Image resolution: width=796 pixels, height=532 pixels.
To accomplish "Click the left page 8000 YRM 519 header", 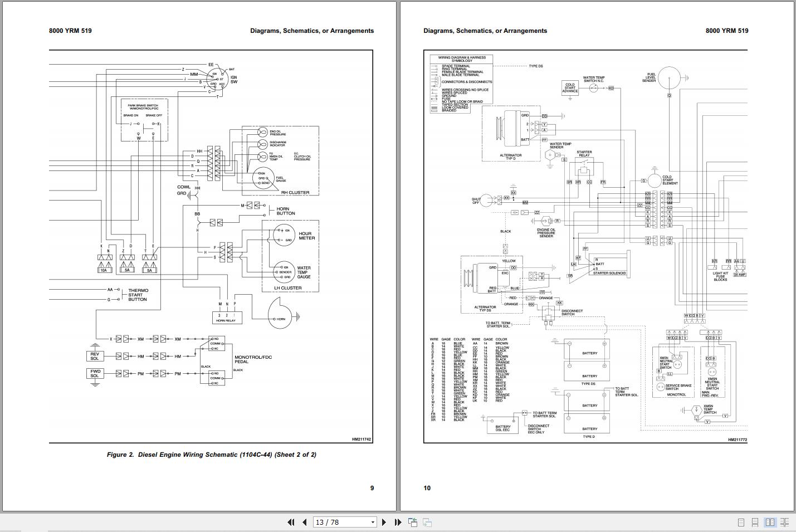I will pos(70,31).
